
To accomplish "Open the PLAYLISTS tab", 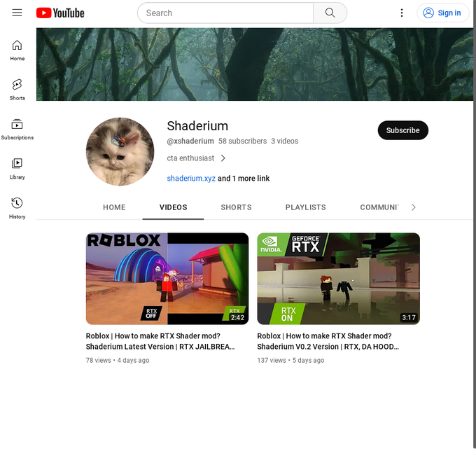I will (305, 207).
